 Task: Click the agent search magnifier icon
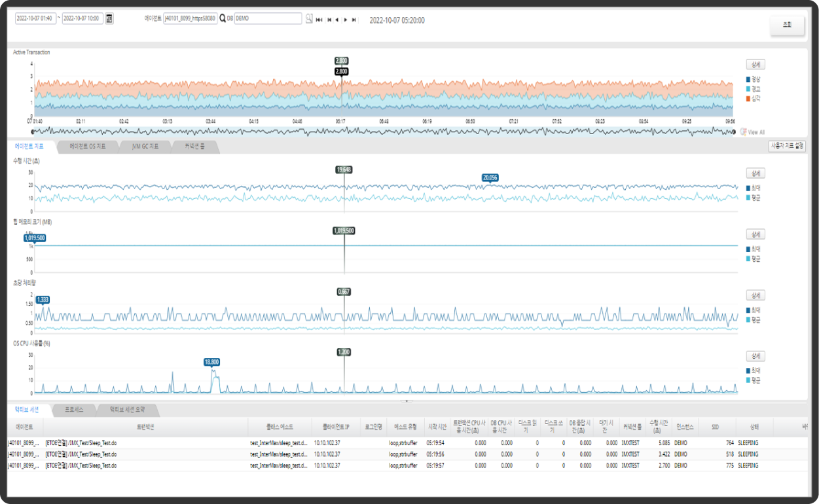222,19
